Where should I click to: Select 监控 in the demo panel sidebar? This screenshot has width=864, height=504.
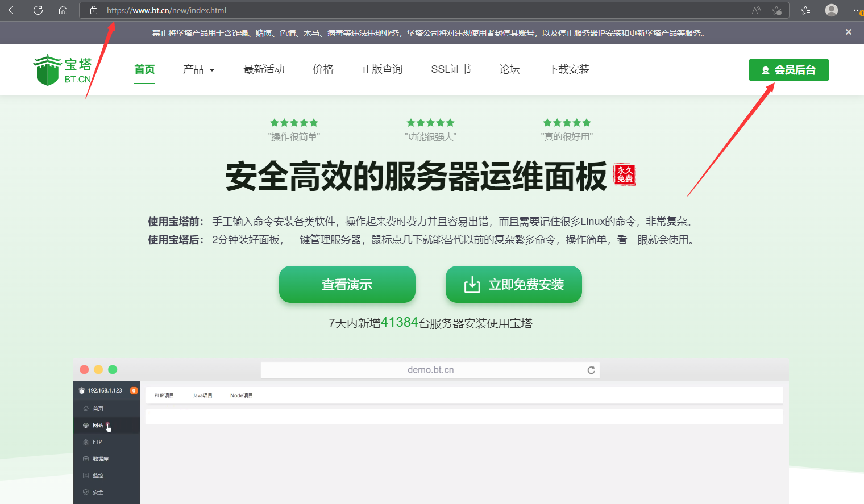[x=106, y=476]
